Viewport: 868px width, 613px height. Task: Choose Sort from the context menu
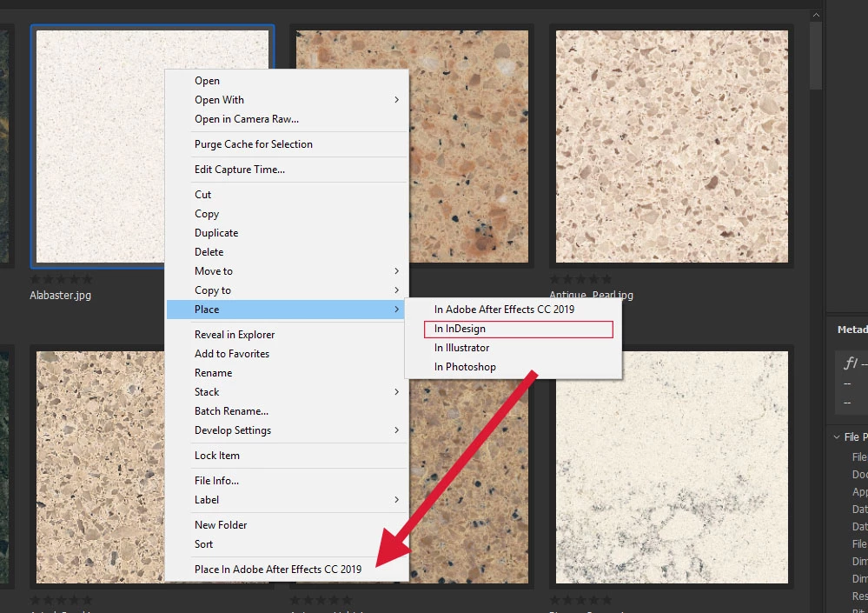[x=287, y=543]
